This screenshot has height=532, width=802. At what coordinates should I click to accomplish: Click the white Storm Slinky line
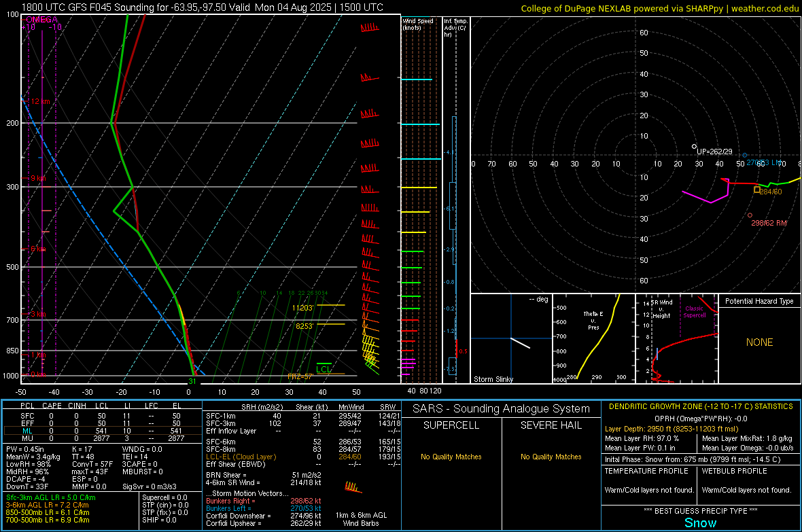(520, 342)
